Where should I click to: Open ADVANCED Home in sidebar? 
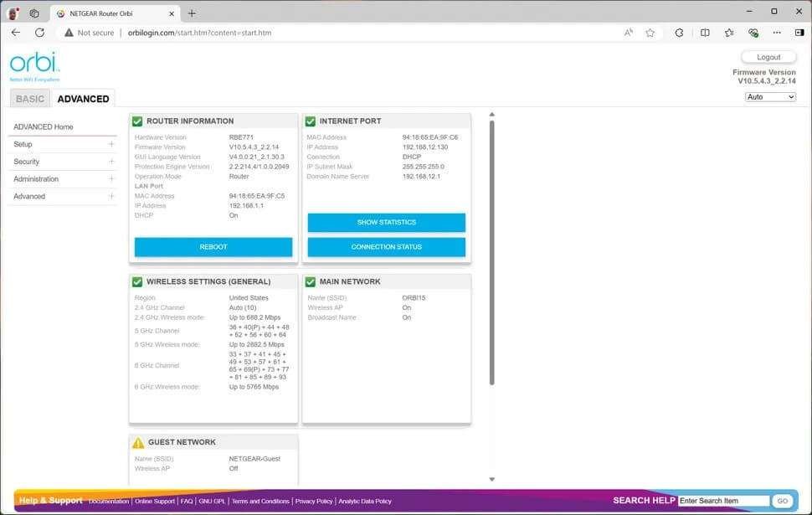click(x=43, y=126)
